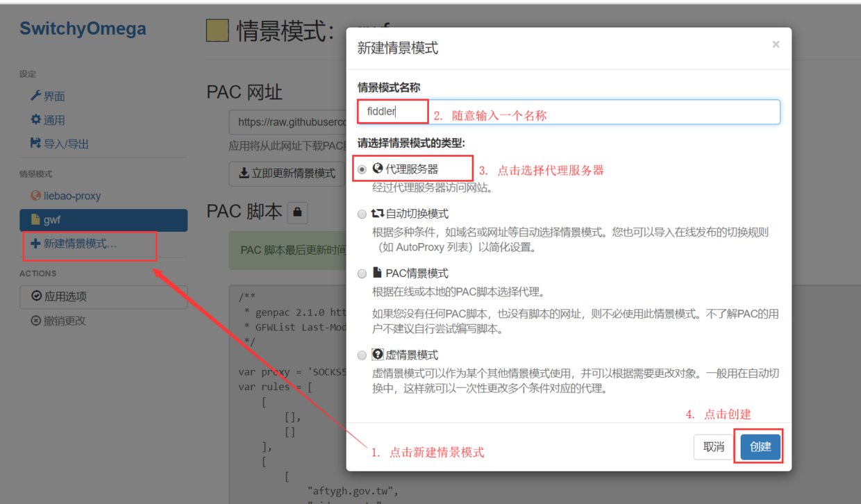861x504 pixels.
Task: Close the 新建情景模式 dialog with ×
Action: (776, 44)
